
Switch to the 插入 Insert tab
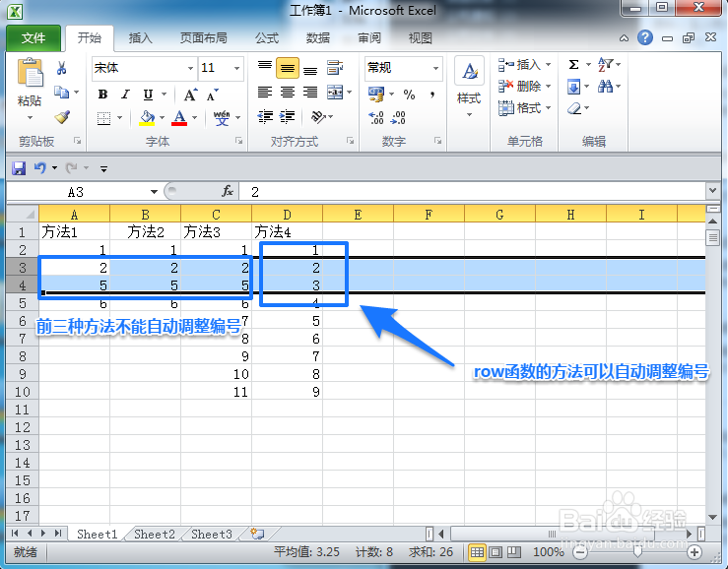[x=140, y=38]
